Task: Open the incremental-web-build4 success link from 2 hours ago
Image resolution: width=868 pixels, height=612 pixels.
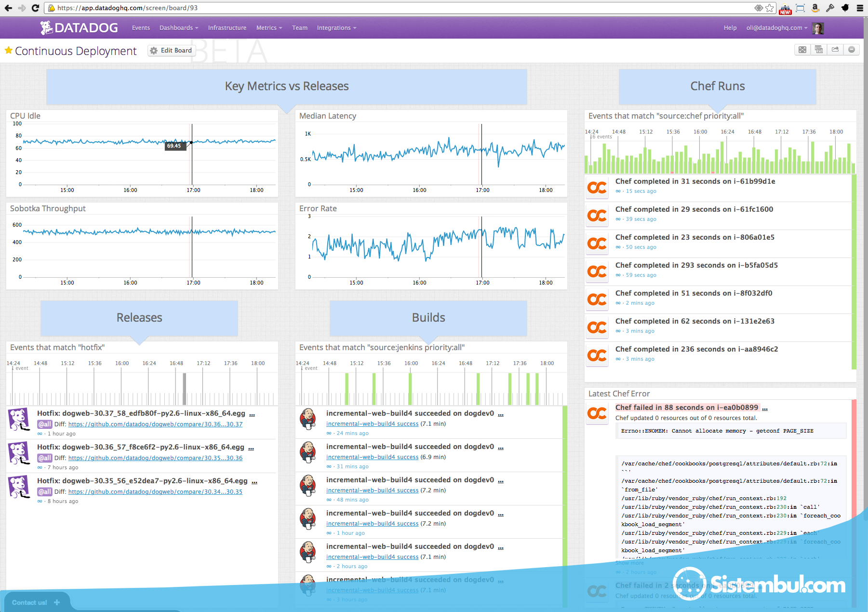Action: tap(372, 557)
